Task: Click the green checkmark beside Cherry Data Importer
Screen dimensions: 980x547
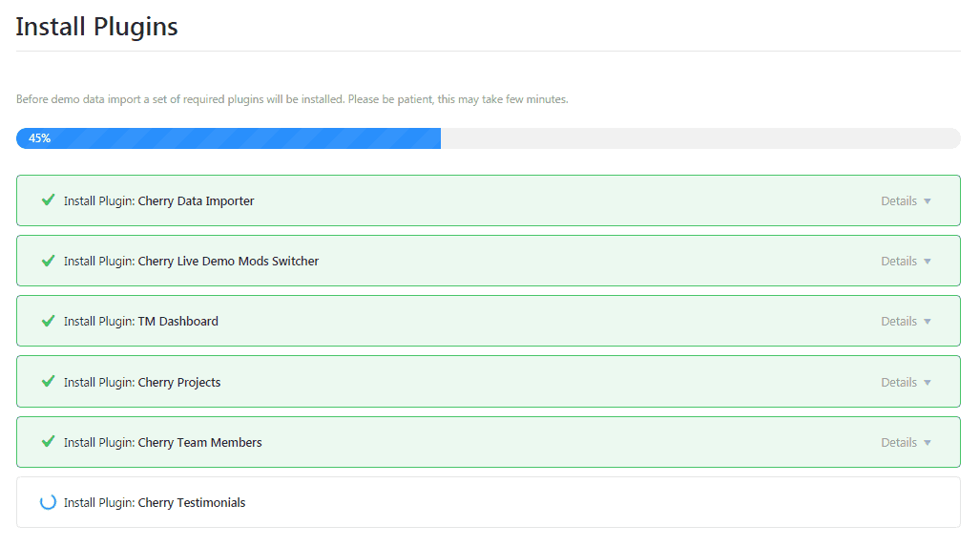Action: coord(48,200)
